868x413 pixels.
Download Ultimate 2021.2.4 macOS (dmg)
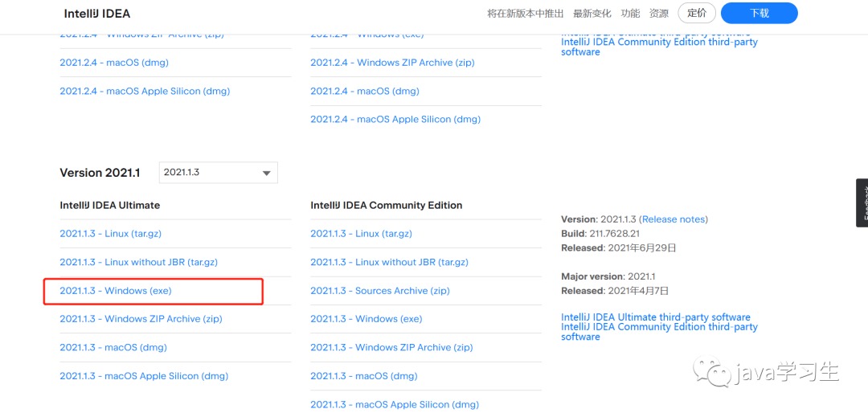(114, 63)
